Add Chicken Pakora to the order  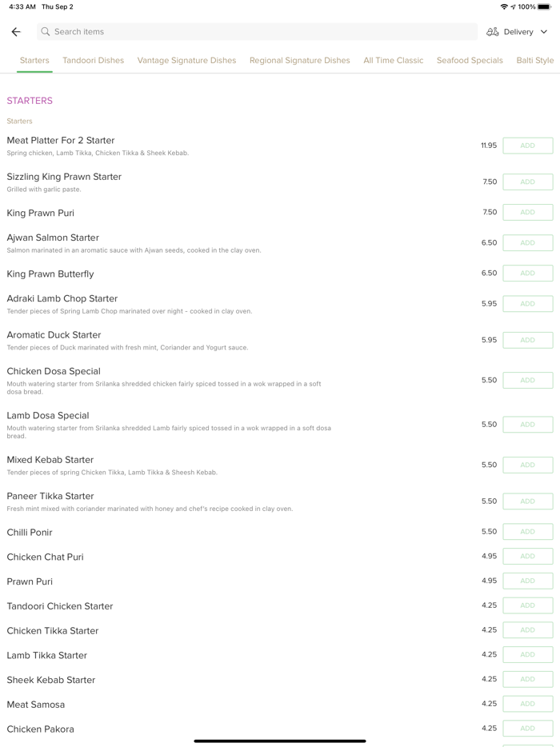(527, 729)
